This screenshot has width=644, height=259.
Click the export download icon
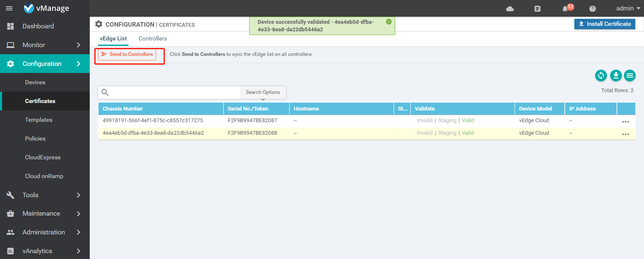pos(616,75)
